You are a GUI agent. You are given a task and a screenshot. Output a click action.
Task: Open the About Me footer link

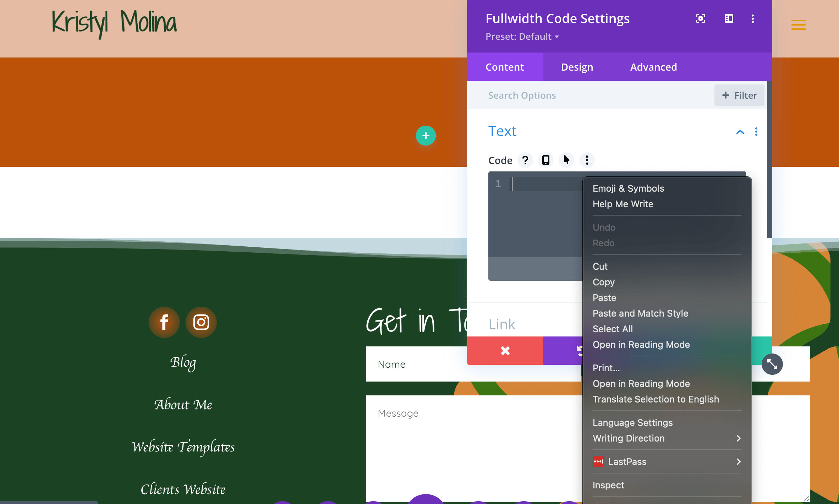[x=183, y=405]
